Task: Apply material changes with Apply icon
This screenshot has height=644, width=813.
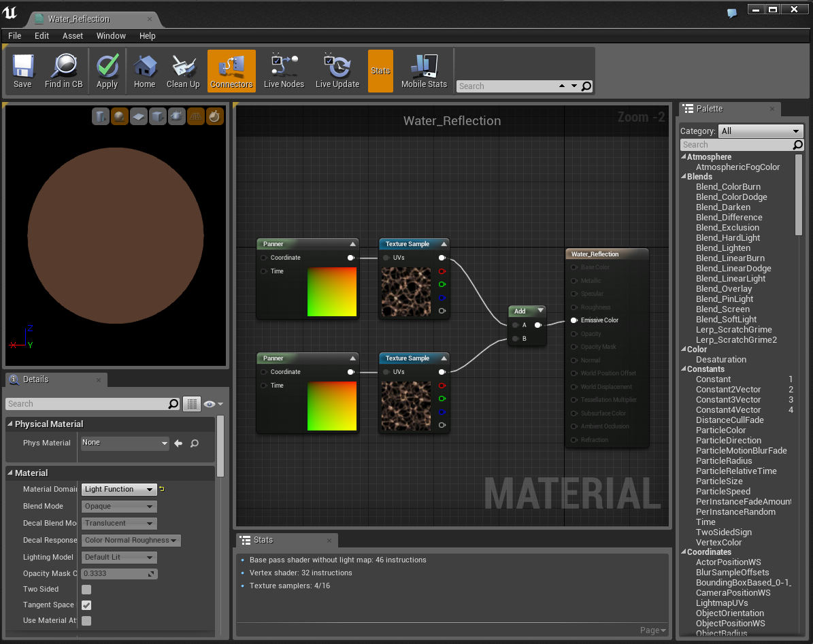Action: 107,71
